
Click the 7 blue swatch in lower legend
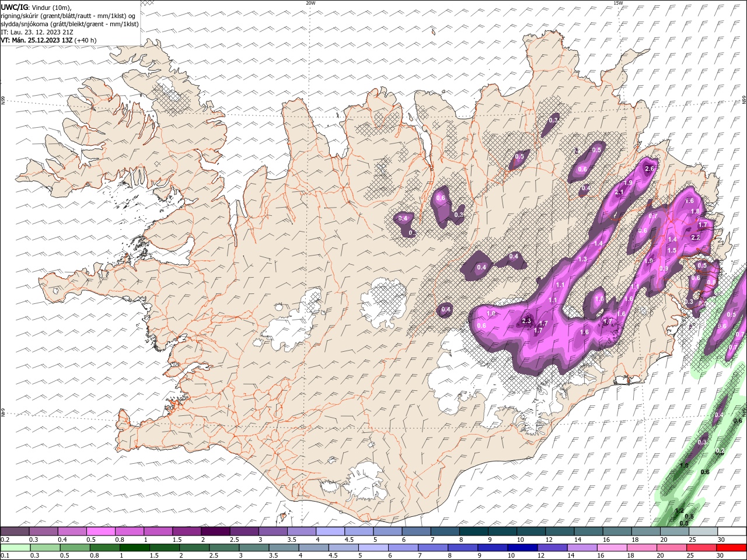pyautogui.click(x=432, y=548)
